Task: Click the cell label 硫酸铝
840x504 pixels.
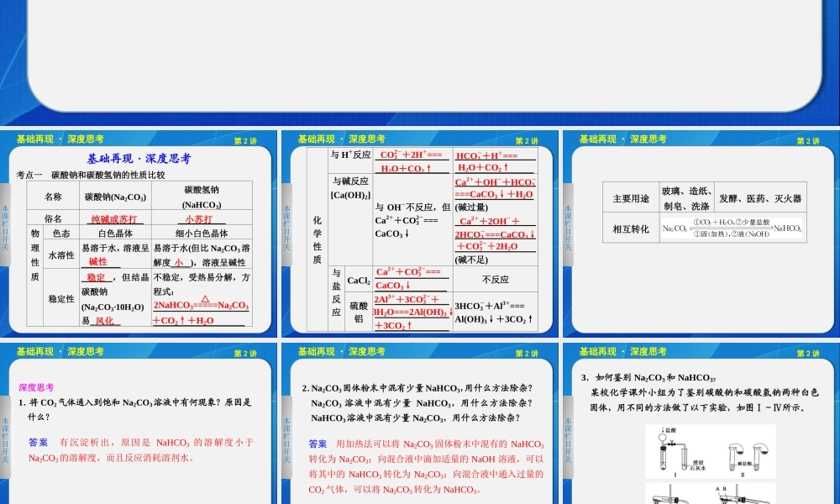Action: (x=359, y=312)
